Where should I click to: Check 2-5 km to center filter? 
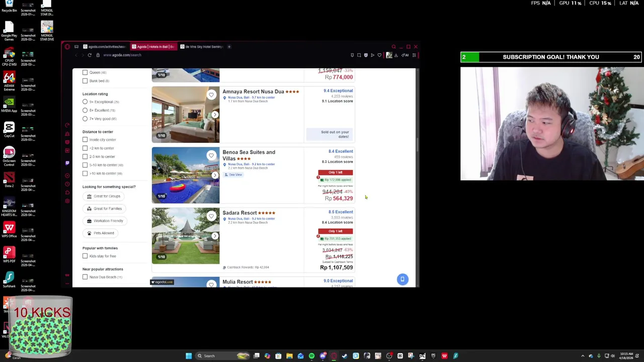(x=85, y=156)
